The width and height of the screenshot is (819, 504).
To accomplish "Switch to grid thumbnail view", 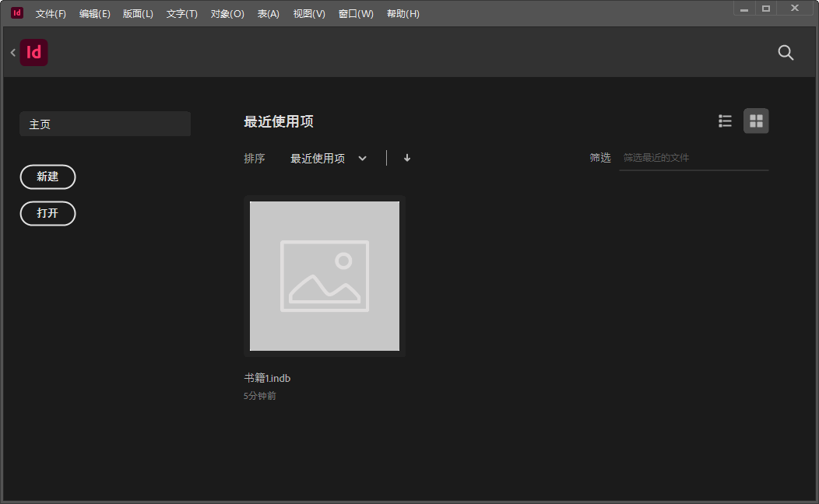I will [x=756, y=121].
